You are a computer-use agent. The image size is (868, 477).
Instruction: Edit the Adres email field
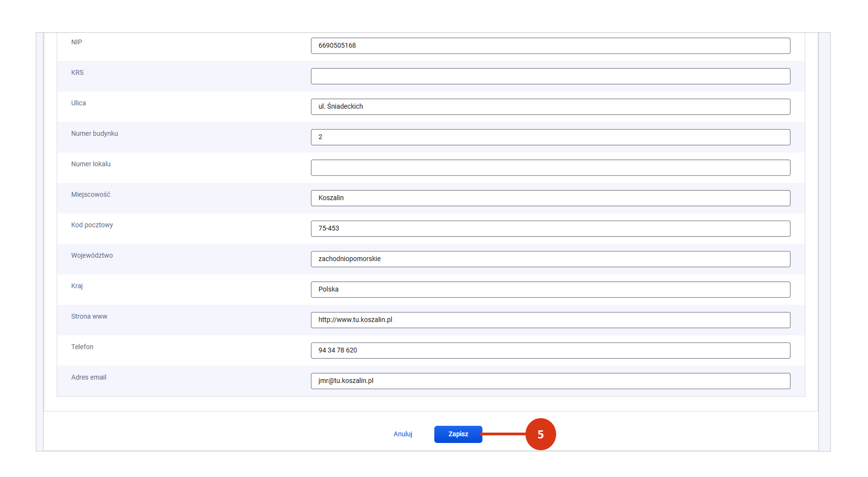pos(550,381)
